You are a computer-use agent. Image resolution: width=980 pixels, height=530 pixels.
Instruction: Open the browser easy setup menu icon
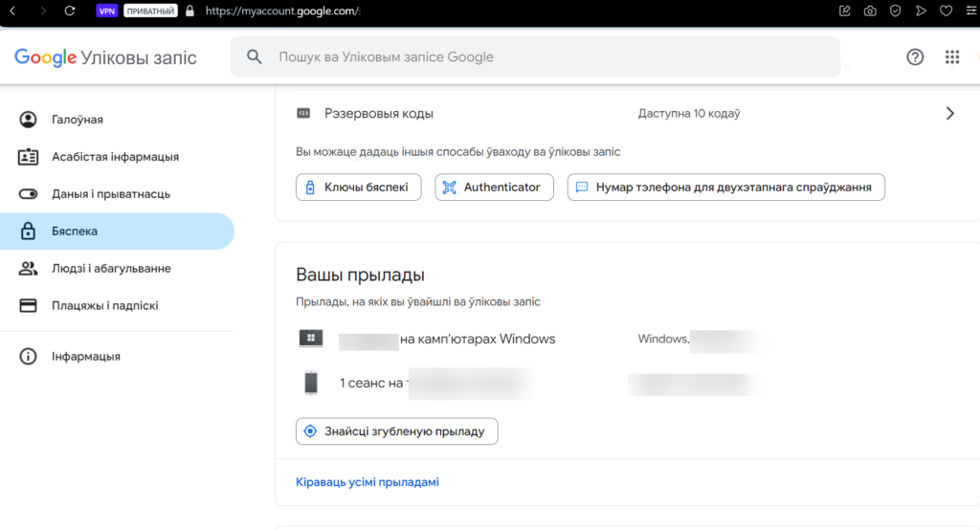pos(972,11)
